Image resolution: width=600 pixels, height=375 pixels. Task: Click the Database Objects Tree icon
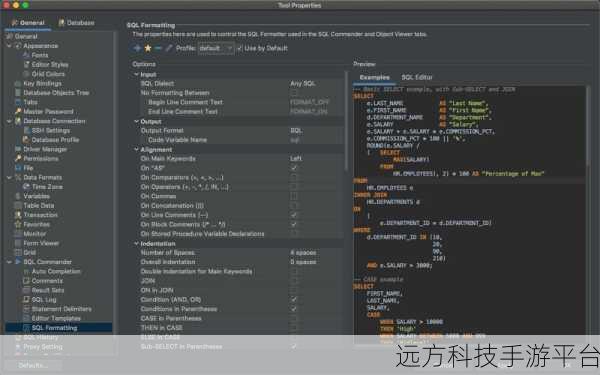18,93
